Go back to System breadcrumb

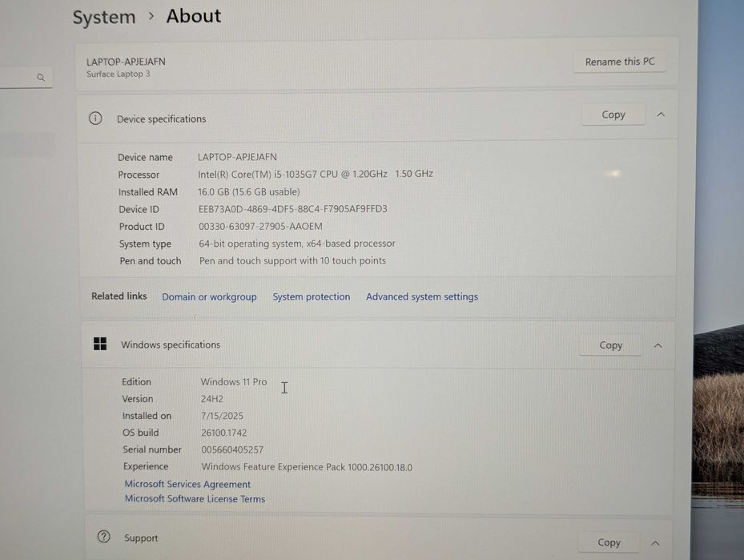(104, 17)
